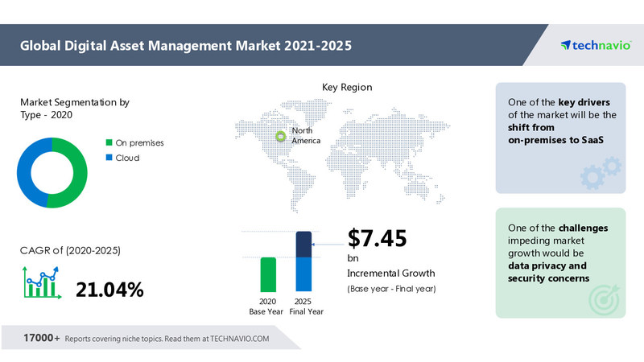644x362 pixels.
Task: Click the arrow pointing to 2025 bar
Action: click(328, 242)
